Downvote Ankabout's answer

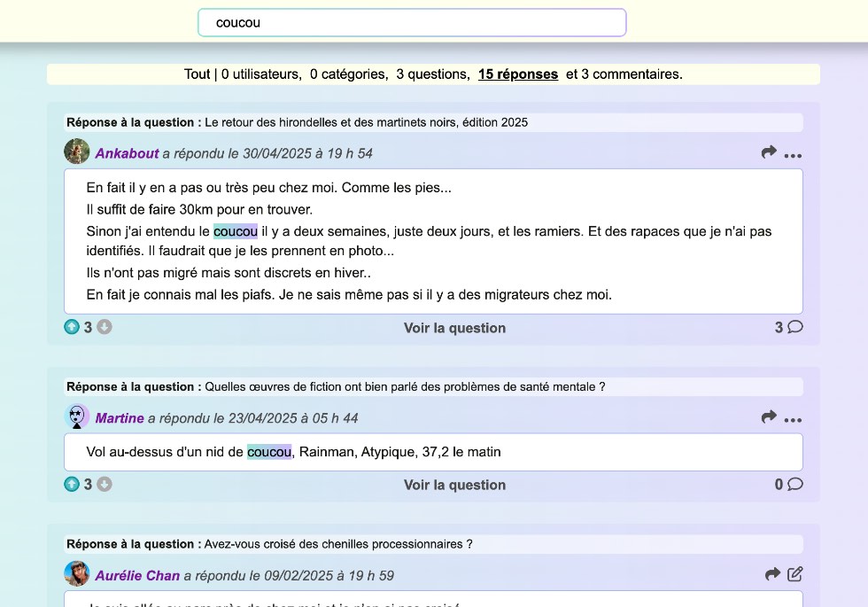pyautogui.click(x=105, y=327)
